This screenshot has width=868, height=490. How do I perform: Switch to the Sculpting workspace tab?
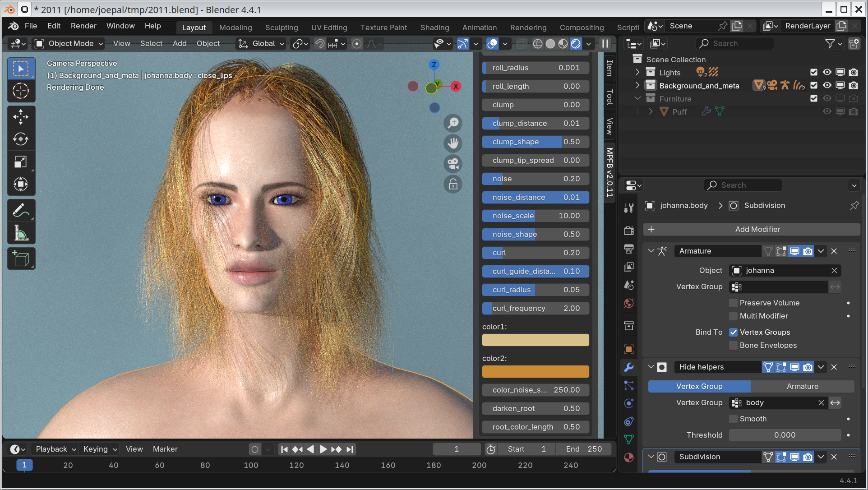tap(282, 28)
